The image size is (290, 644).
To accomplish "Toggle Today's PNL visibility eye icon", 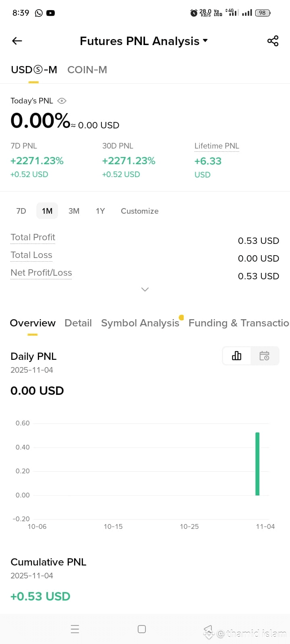I will [x=62, y=101].
